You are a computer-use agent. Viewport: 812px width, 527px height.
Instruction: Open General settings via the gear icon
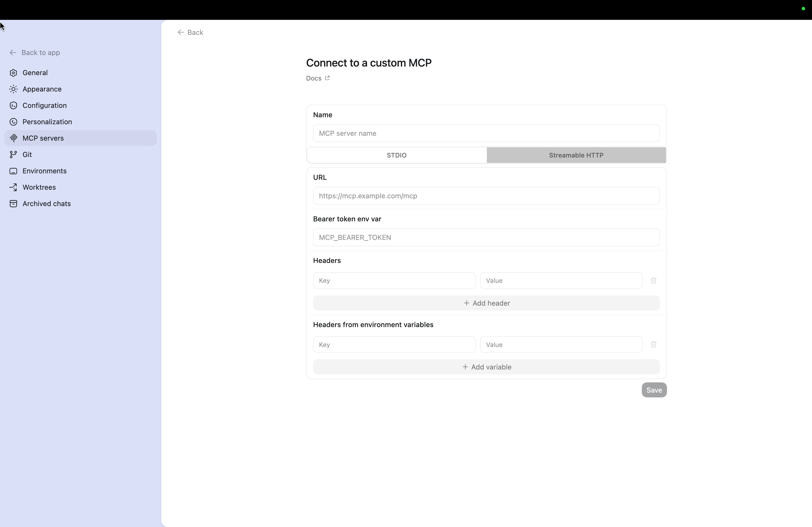[13, 73]
